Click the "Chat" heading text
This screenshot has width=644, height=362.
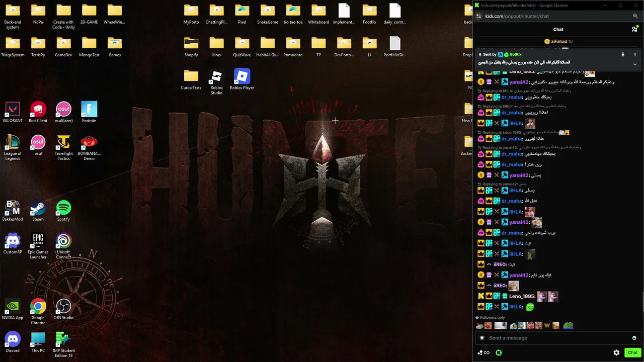[x=558, y=29]
